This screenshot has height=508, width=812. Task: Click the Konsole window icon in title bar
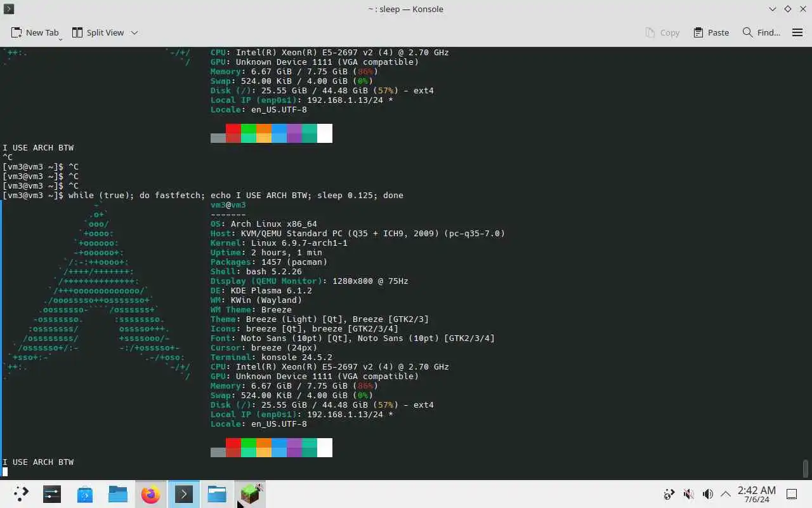coord(8,9)
